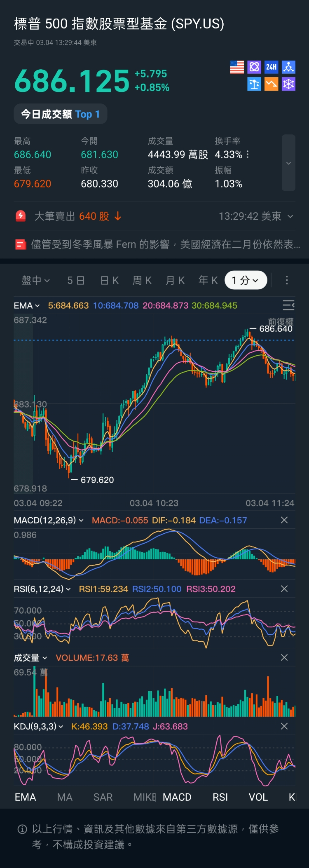The image size is (309, 868).
Task: Open the KDJ(9,3,3) parameter dropdown
Action: [x=38, y=726]
